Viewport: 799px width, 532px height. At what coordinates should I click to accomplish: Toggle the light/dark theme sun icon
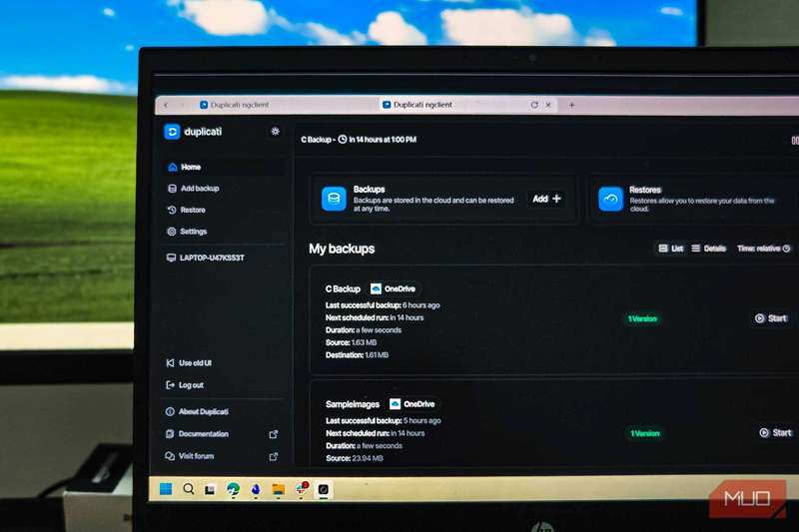pos(276,132)
